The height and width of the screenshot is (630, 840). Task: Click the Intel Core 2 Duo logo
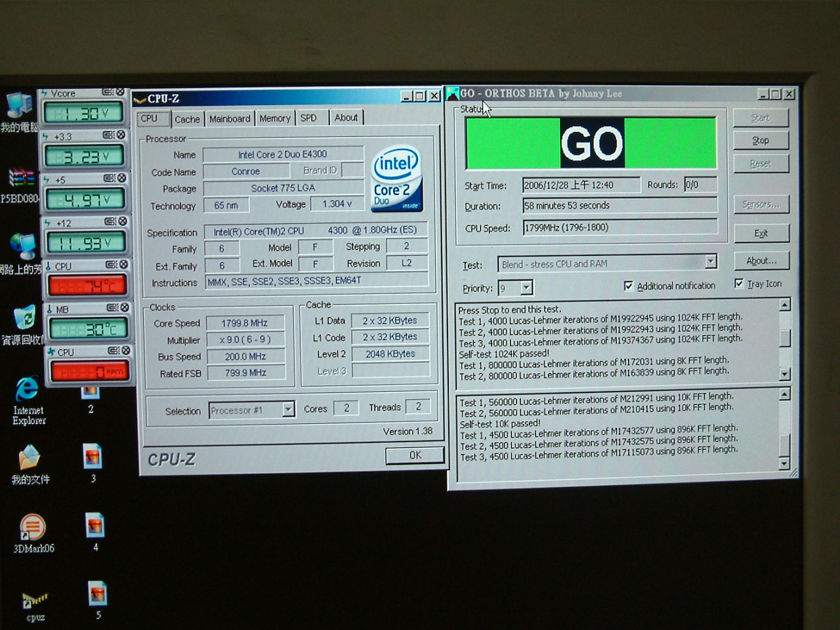[x=397, y=178]
